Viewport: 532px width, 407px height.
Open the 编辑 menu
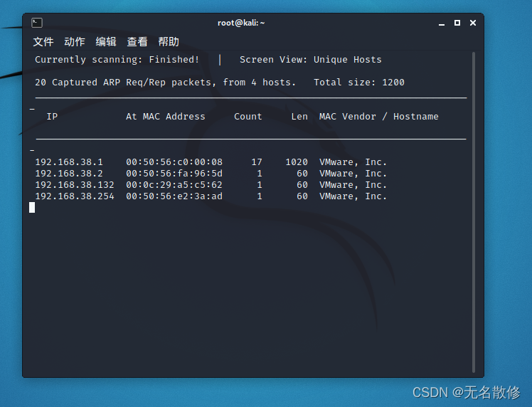pos(106,41)
